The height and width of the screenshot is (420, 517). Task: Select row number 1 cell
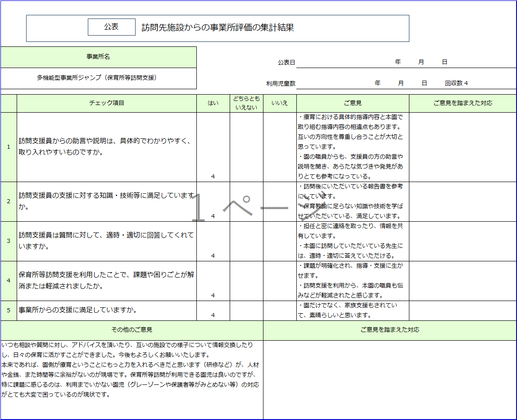pyautogui.click(x=9, y=147)
